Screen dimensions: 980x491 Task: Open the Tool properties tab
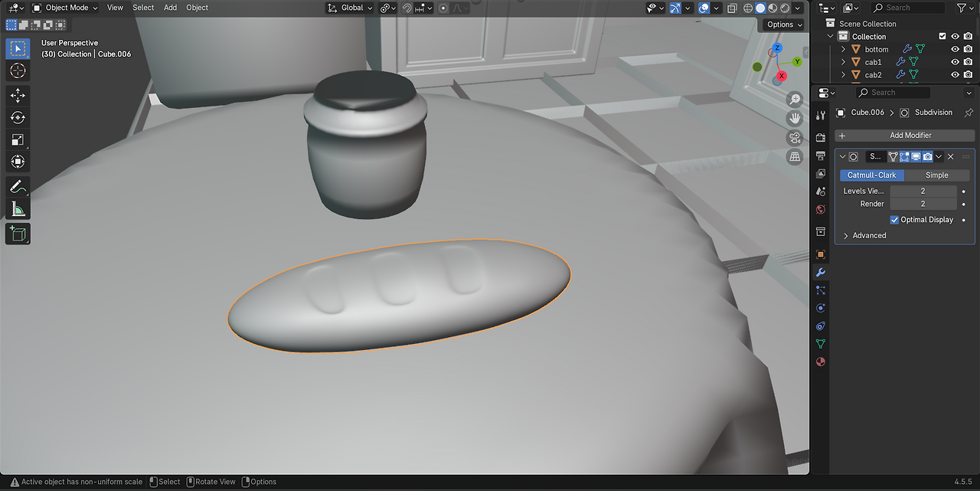pyautogui.click(x=821, y=116)
